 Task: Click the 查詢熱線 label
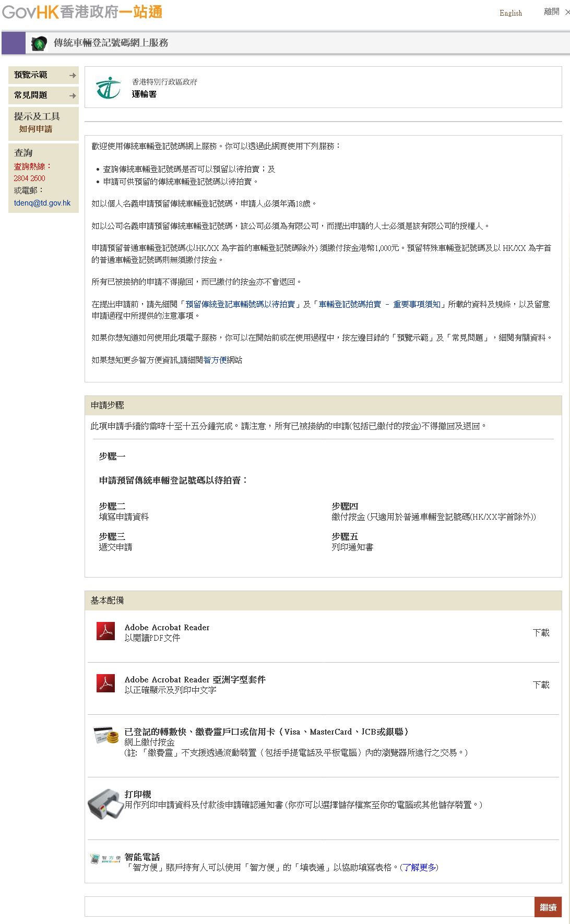pos(32,166)
